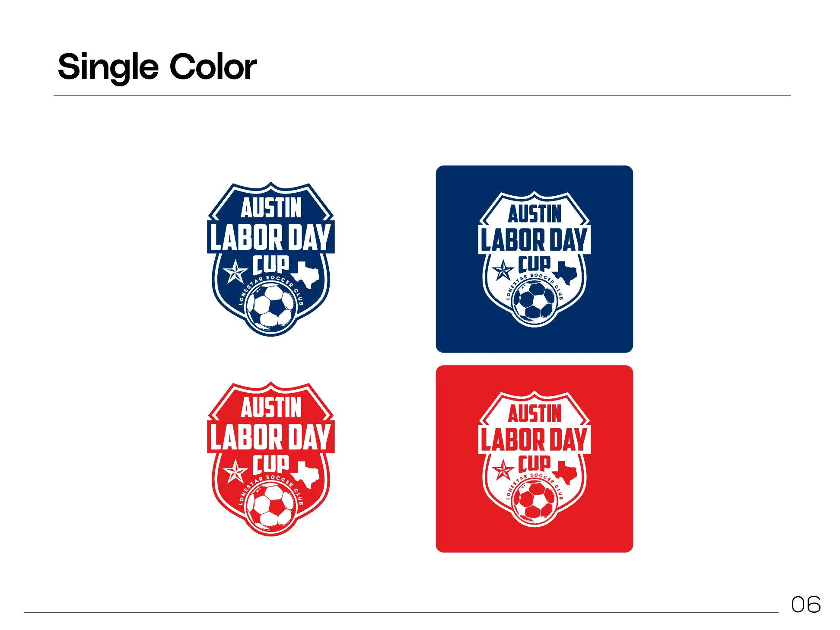This screenshot has width=840, height=630.
Task: Click the navy background color square
Action: tap(535, 259)
